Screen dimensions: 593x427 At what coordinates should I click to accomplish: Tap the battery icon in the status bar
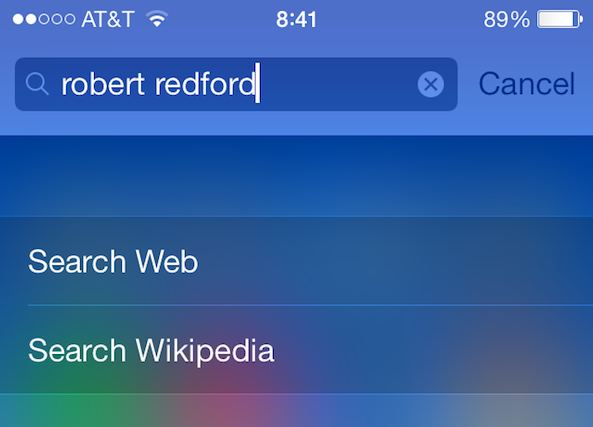(560, 19)
